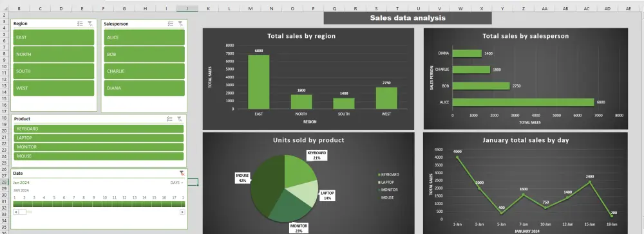Toggle the NORTH region filter

coord(53,54)
